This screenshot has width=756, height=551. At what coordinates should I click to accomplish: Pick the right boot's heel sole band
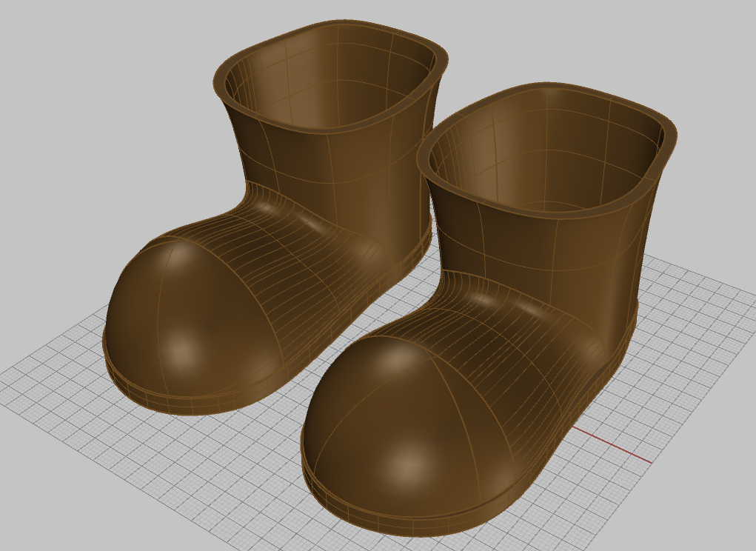[x=620, y=348]
